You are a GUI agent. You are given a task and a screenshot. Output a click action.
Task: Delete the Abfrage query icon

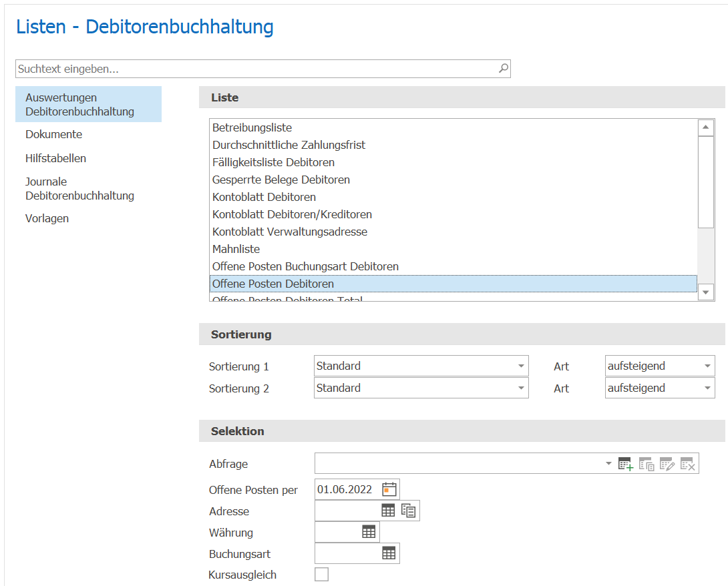(688, 463)
